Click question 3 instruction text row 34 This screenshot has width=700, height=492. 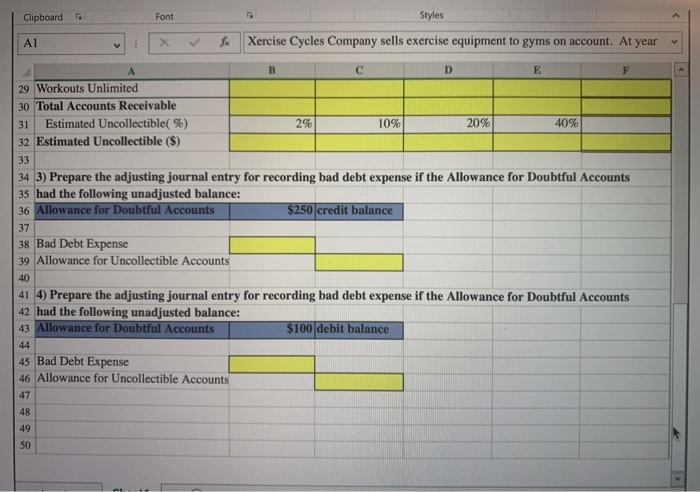(333, 177)
